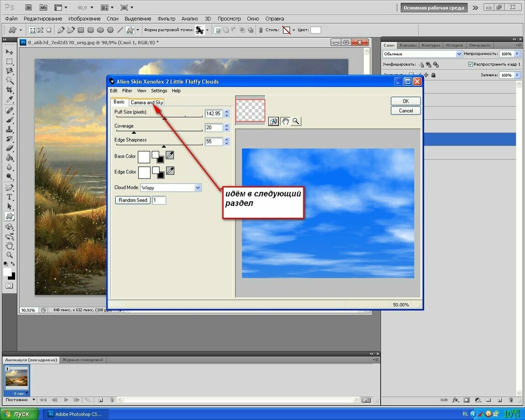This screenshot has width=525, height=420.
Task: Select the Brush tool
Action: 10,120
